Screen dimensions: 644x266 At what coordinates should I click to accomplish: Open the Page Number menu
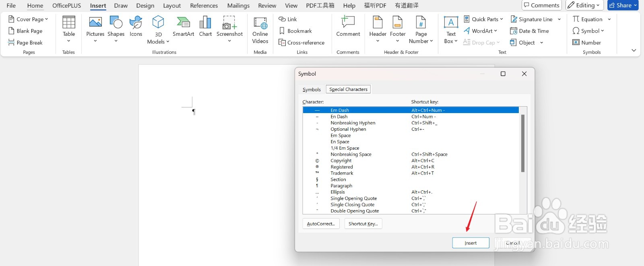[421, 30]
